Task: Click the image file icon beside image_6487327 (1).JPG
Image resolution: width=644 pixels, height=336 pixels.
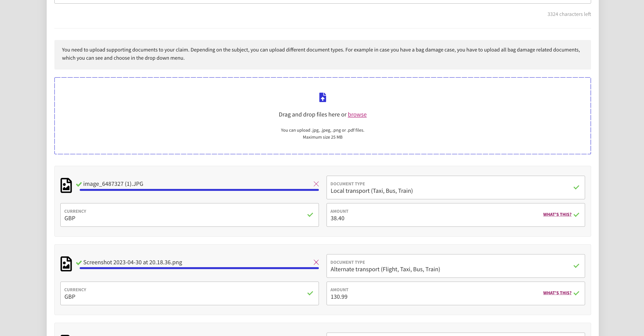Action: (66, 186)
